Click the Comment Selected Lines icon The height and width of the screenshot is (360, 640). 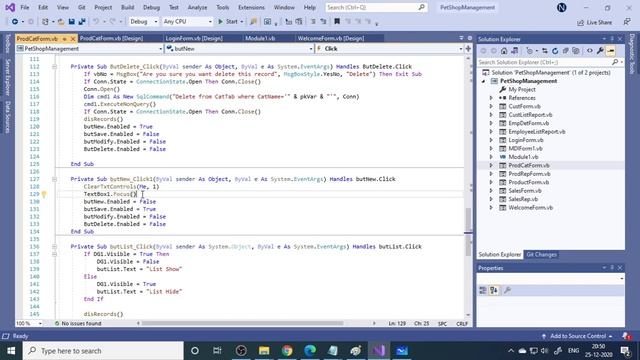pos(313,22)
